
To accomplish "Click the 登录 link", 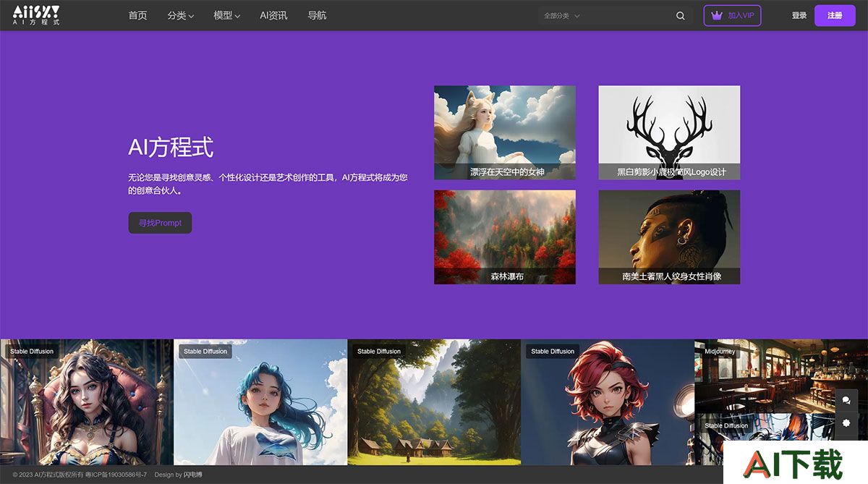I will tap(799, 15).
